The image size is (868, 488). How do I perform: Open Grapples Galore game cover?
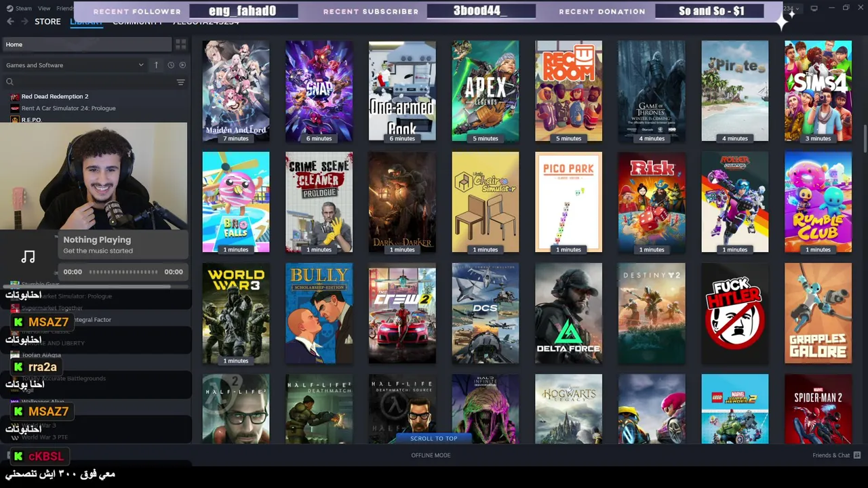[x=818, y=313]
